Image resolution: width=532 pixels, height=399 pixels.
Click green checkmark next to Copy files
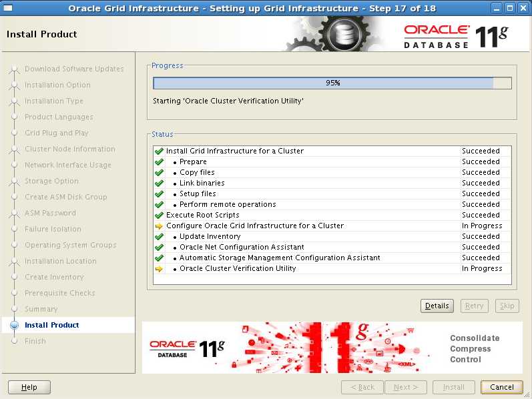pos(159,172)
